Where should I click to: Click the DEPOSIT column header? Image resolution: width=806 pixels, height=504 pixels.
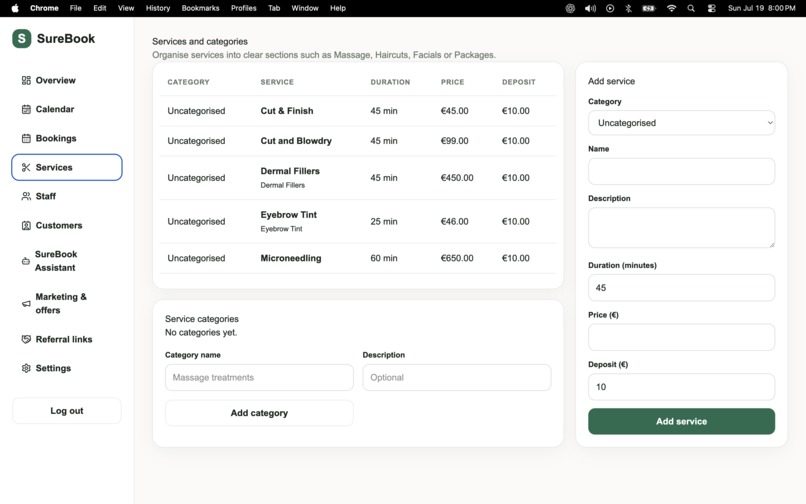pyautogui.click(x=519, y=82)
